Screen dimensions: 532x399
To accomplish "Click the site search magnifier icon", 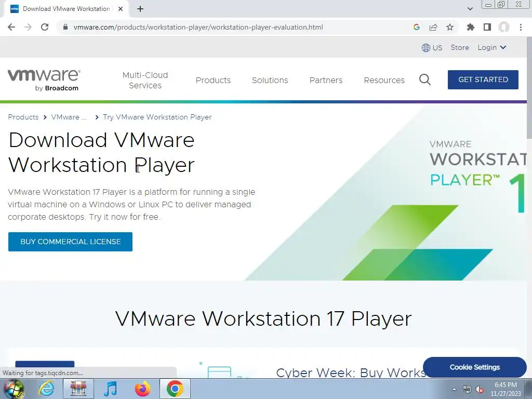I will [x=425, y=79].
